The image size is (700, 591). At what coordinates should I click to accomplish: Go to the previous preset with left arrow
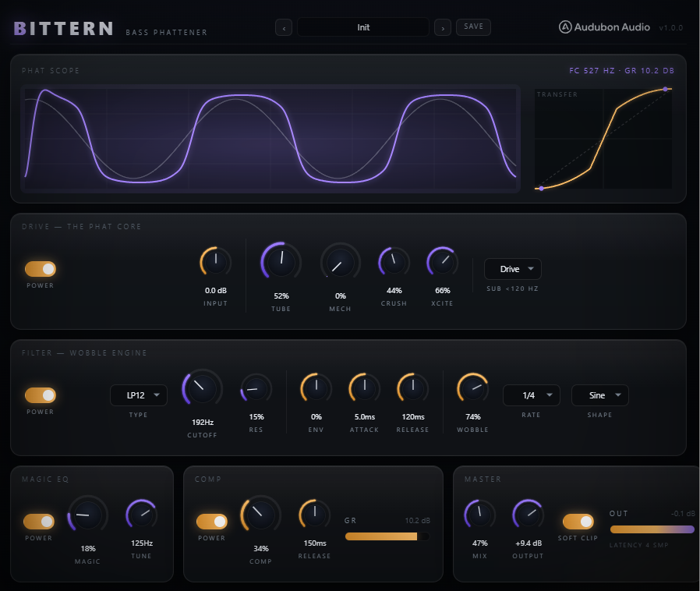pyautogui.click(x=284, y=27)
